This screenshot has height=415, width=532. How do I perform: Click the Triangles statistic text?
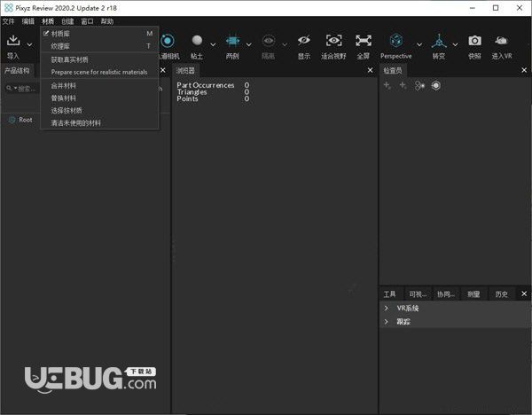tap(192, 92)
